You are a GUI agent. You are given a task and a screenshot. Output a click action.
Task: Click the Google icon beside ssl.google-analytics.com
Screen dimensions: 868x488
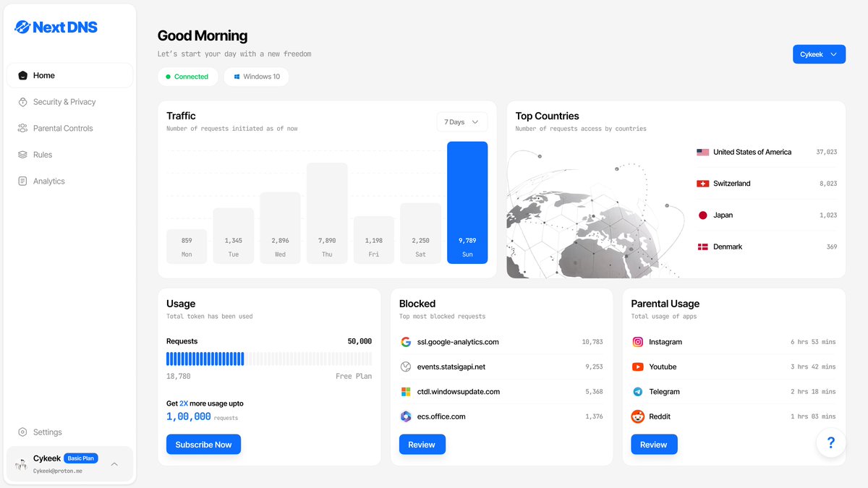click(x=405, y=342)
